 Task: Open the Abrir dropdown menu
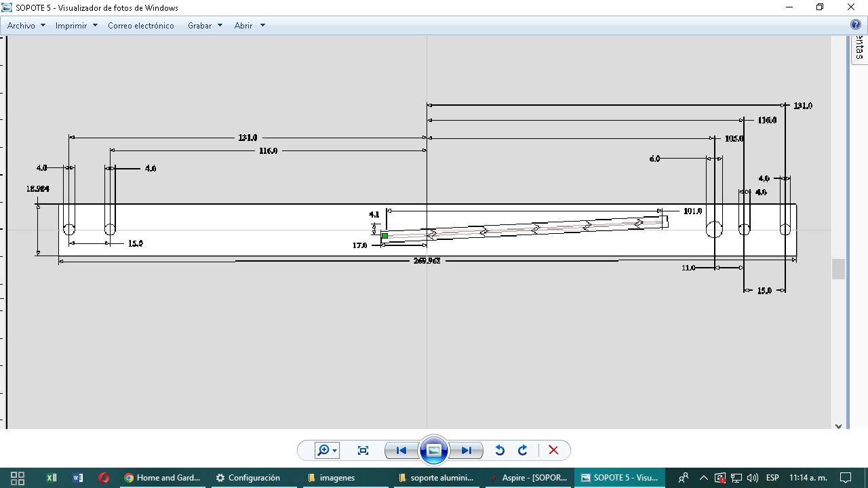(x=250, y=25)
